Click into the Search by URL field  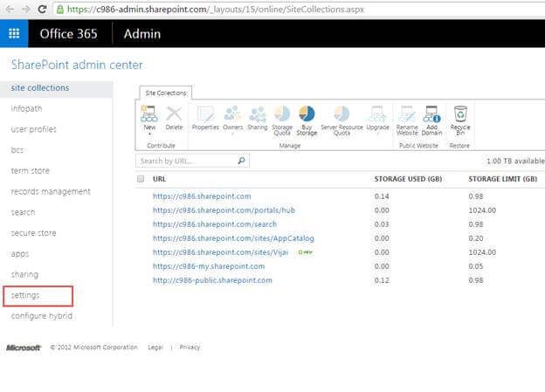tap(192, 161)
